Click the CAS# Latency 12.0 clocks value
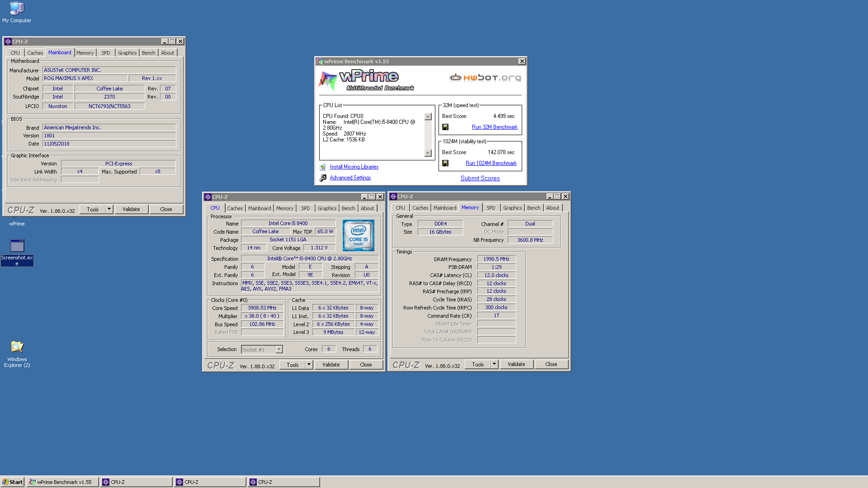Screen dimensions: 868x488 (x=496, y=275)
